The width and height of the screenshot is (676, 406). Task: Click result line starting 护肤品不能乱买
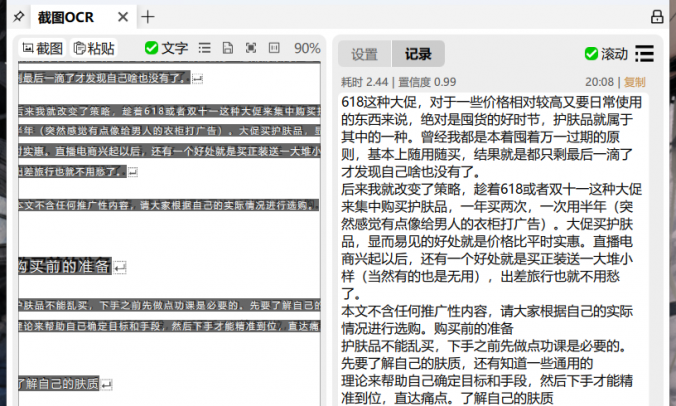click(485, 346)
